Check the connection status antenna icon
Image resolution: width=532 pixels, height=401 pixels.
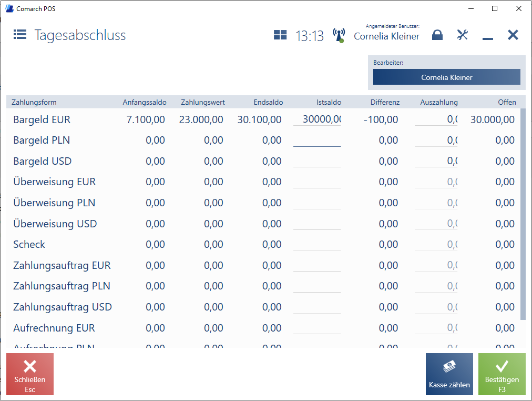pos(339,35)
